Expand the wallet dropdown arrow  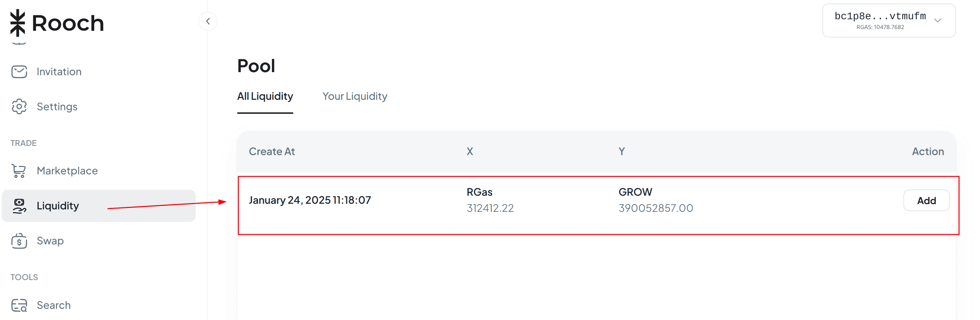[937, 21]
